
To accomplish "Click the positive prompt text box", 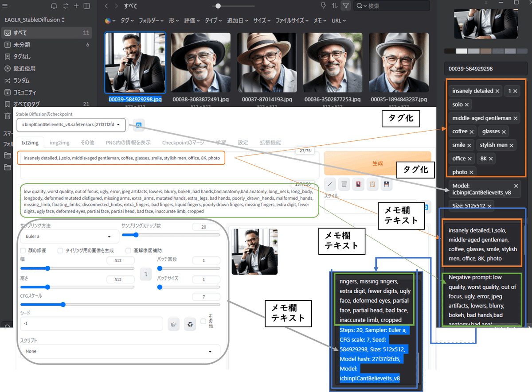I will (168, 165).
